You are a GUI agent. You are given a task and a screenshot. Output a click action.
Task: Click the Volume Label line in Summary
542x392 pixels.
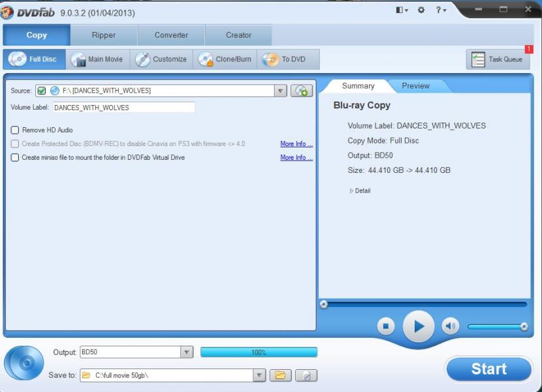417,126
